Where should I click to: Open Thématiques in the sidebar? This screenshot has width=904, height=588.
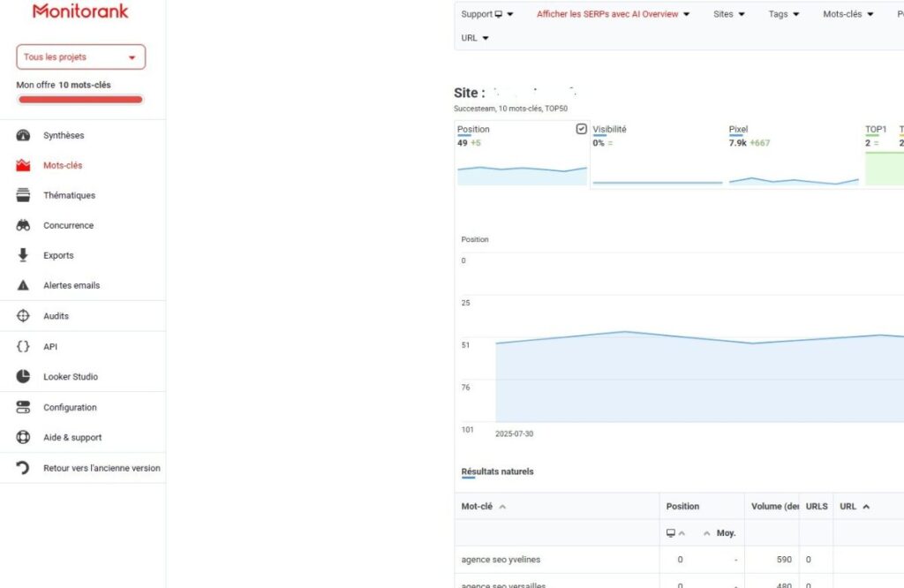point(69,195)
